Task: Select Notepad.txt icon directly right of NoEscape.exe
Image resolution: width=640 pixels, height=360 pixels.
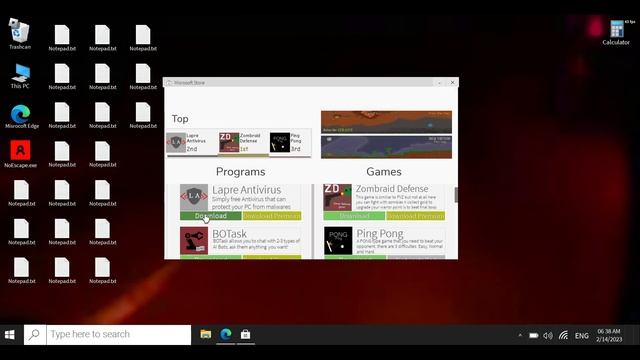Action: (62, 154)
